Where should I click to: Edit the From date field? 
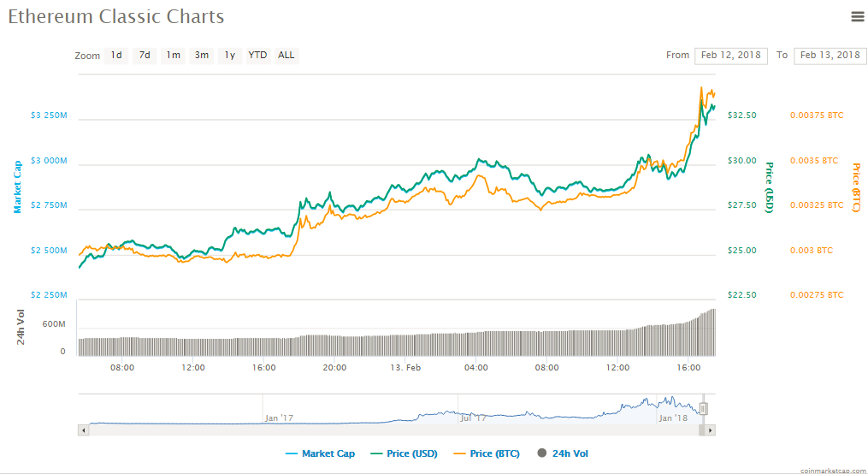click(730, 56)
